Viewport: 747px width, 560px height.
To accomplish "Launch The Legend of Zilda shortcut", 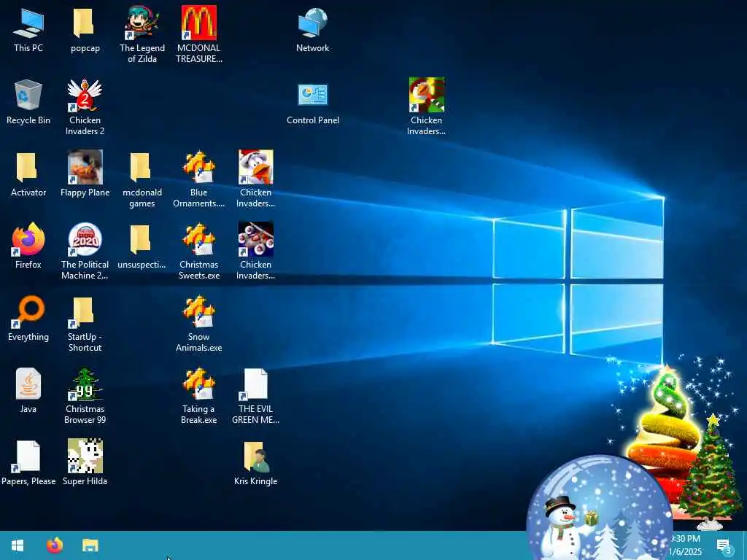I will pos(142,34).
